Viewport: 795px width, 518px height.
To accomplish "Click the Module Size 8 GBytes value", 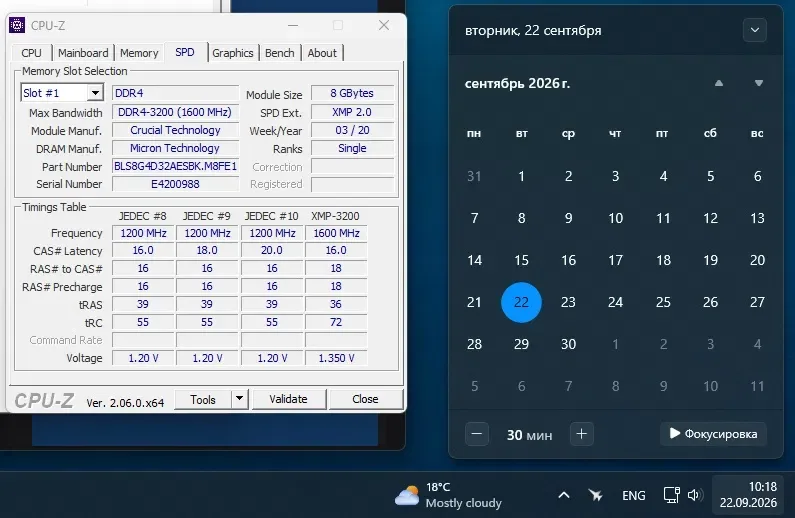I will (x=352, y=93).
